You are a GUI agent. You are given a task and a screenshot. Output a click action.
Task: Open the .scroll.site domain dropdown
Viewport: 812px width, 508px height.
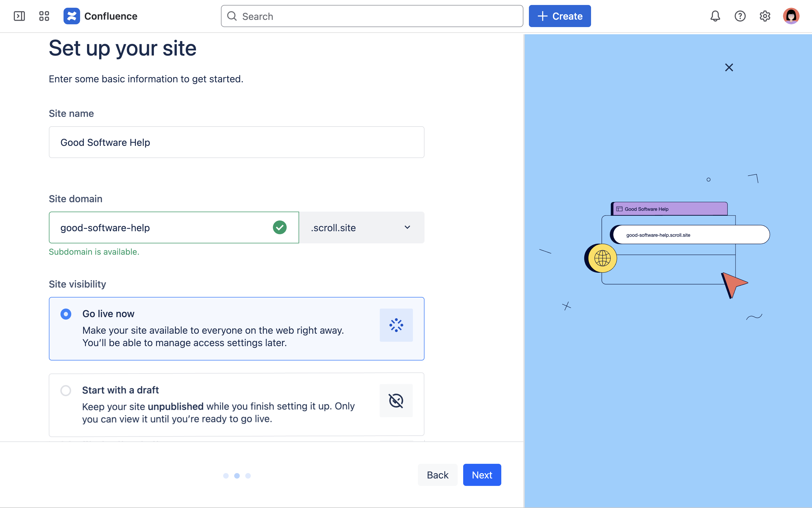[361, 227]
